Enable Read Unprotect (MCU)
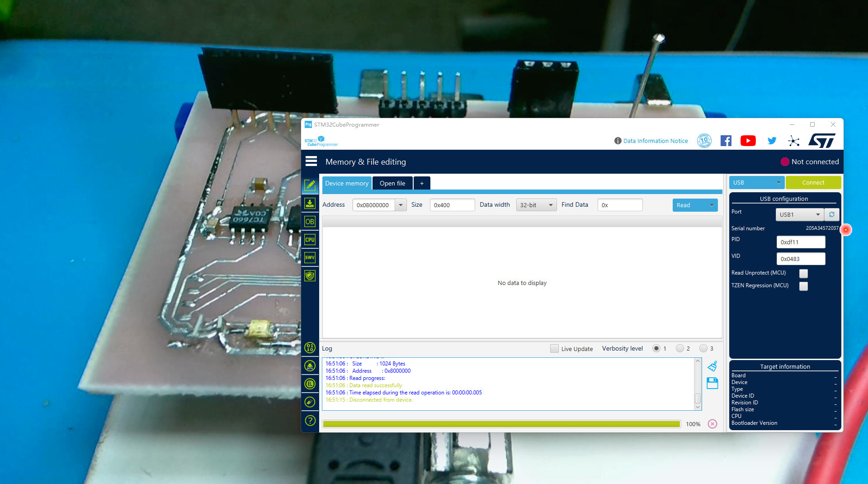868x484 pixels. [803, 274]
